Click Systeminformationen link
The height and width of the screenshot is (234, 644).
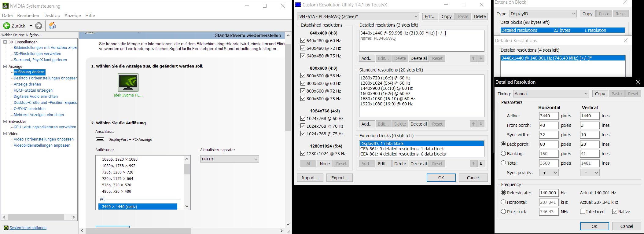tap(28, 228)
